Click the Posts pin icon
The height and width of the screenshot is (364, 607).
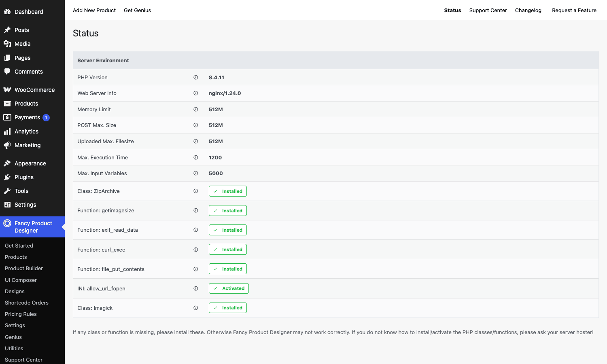(7, 30)
